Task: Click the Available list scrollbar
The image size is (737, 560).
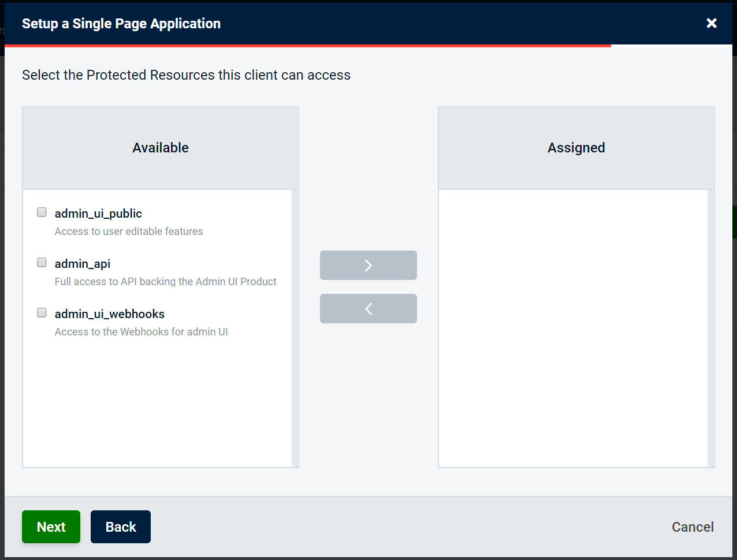Action: 295,328
